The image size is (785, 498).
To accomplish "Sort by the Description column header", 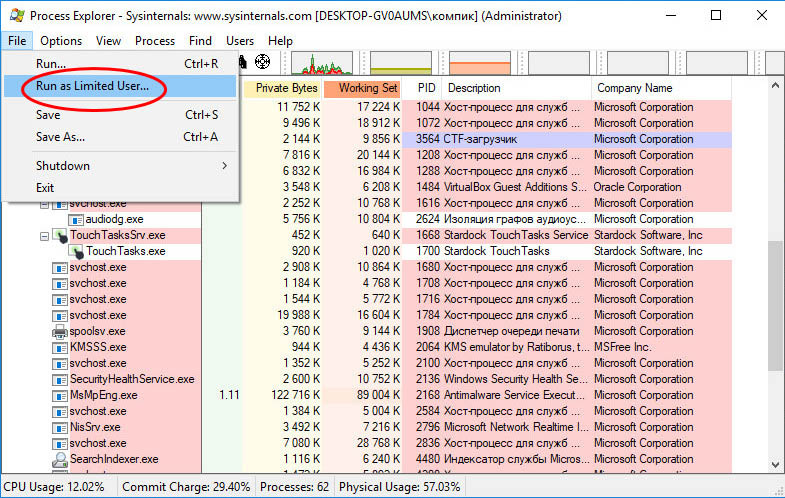I will point(517,88).
